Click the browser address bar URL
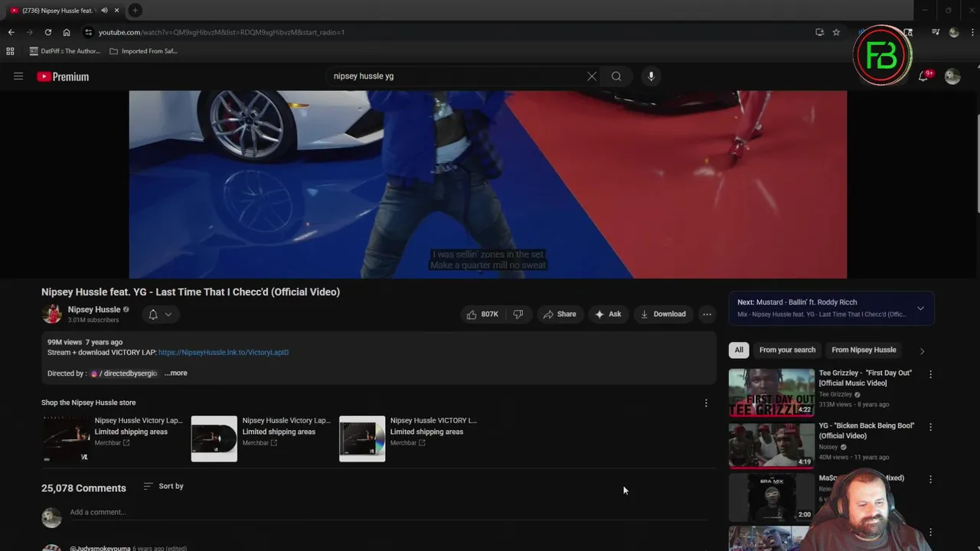The image size is (980, 551). coord(221,32)
